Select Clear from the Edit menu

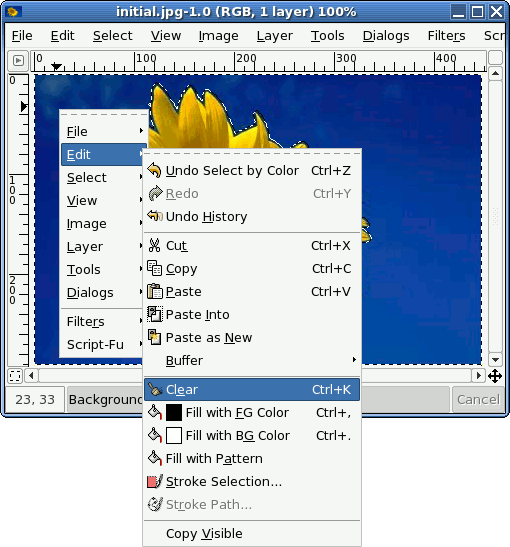[252, 389]
